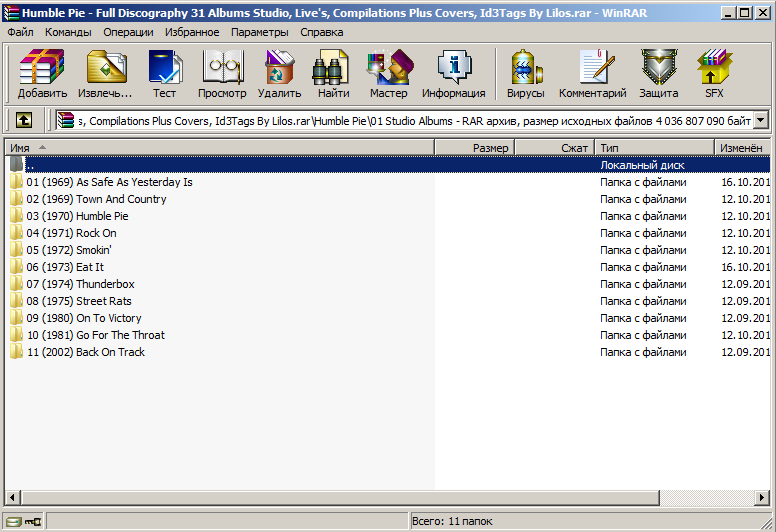Click 'Локальный диск' type cell
Viewport: 776px width, 532px height.
[642, 165]
